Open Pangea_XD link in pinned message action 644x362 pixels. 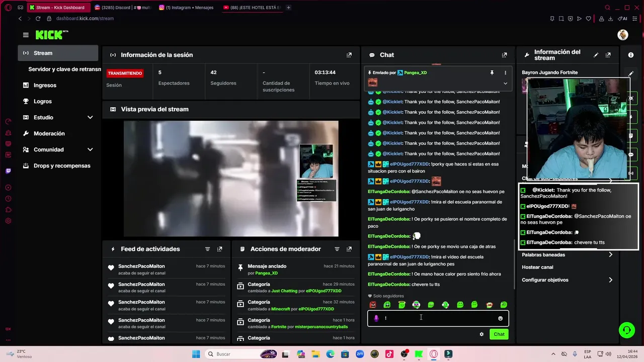(x=266, y=273)
